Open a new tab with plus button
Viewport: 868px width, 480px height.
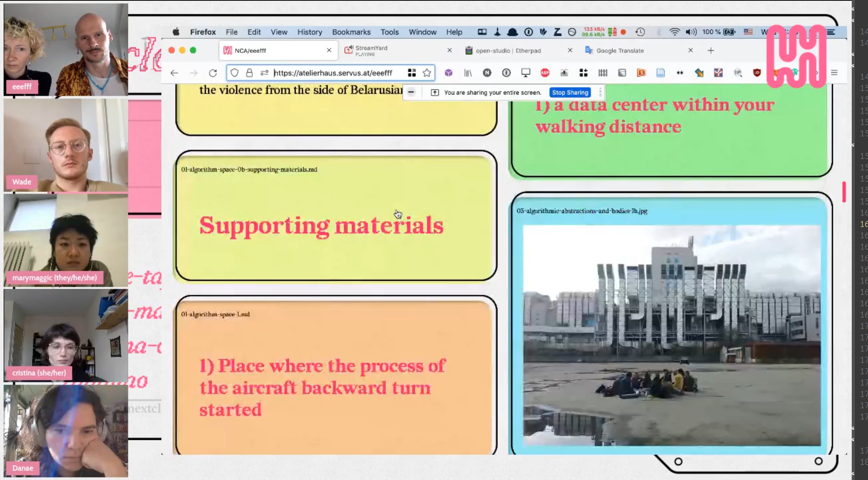point(710,51)
